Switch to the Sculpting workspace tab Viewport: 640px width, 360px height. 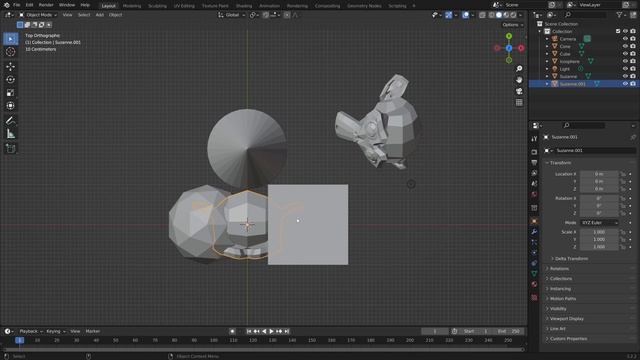point(157,6)
